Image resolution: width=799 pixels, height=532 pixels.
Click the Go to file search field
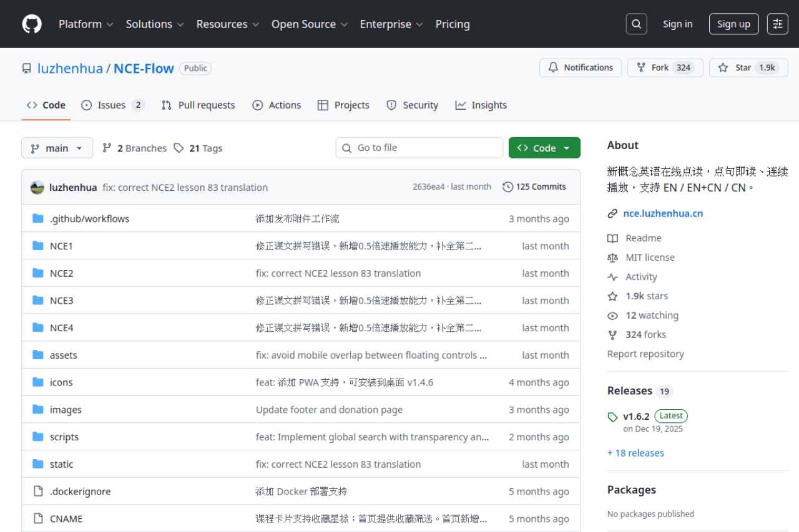click(x=419, y=148)
